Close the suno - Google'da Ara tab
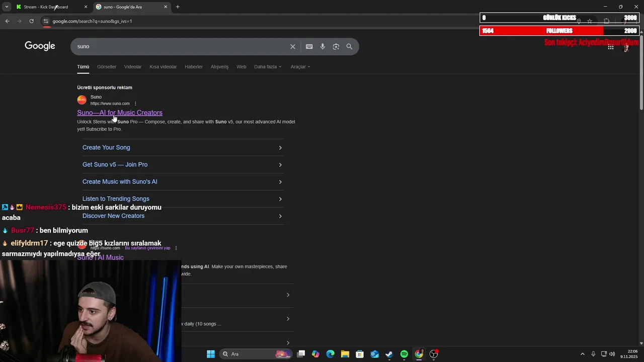Screen dimensions: 644x362 [x=166, y=7]
